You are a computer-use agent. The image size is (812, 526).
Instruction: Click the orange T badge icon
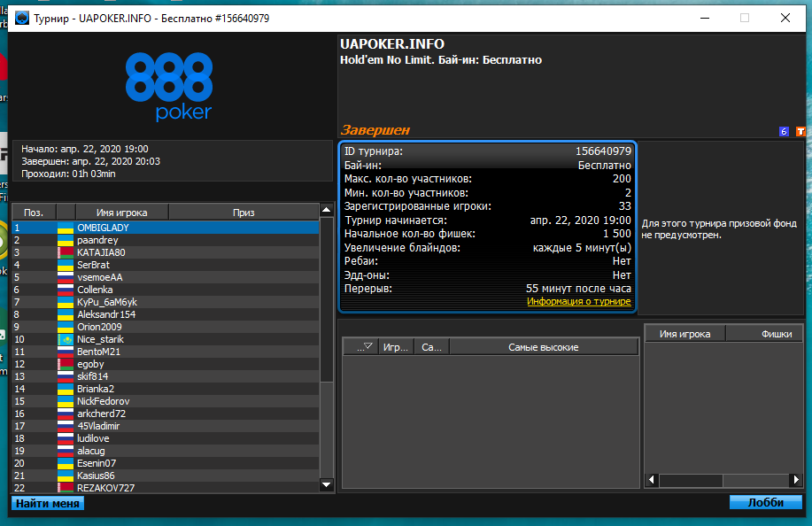(x=800, y=131)
